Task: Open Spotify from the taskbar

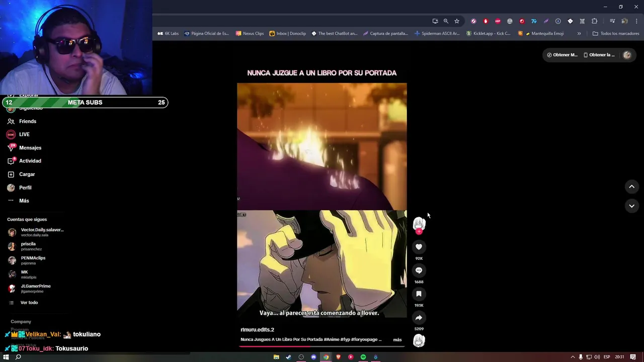Action: [363, 357]
